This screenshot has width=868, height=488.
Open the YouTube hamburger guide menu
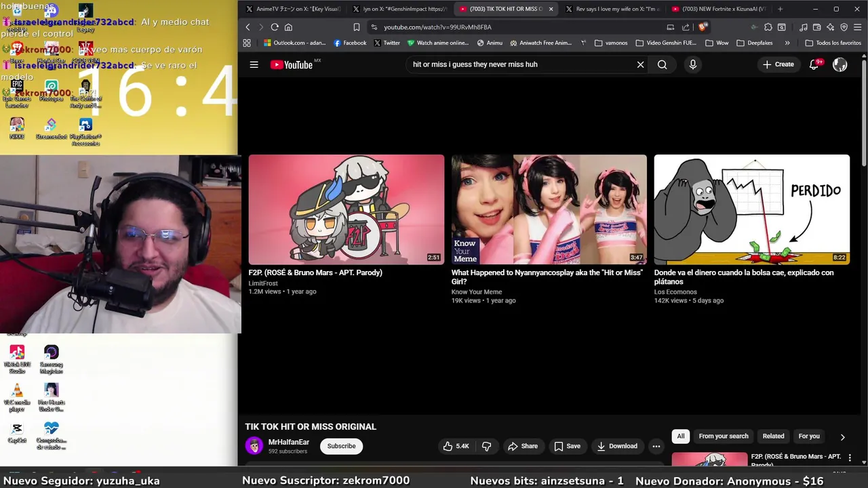pyautogui.click(x=254, y=64)
